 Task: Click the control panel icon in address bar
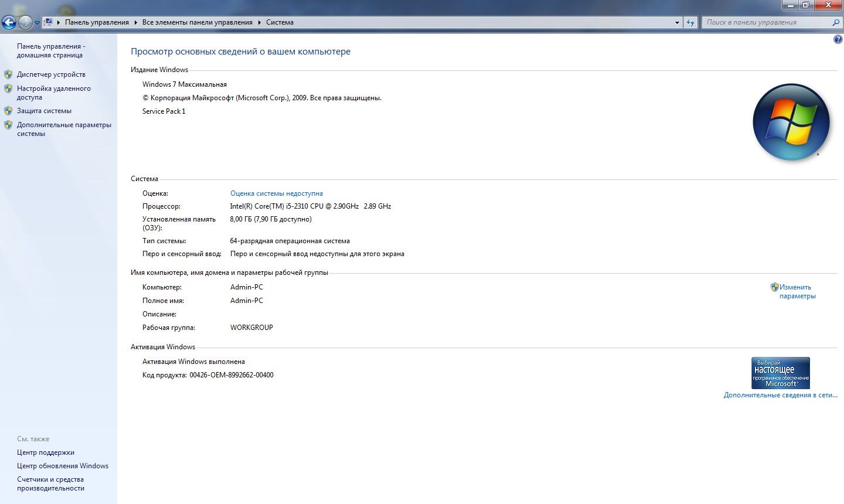pos(49,22)
